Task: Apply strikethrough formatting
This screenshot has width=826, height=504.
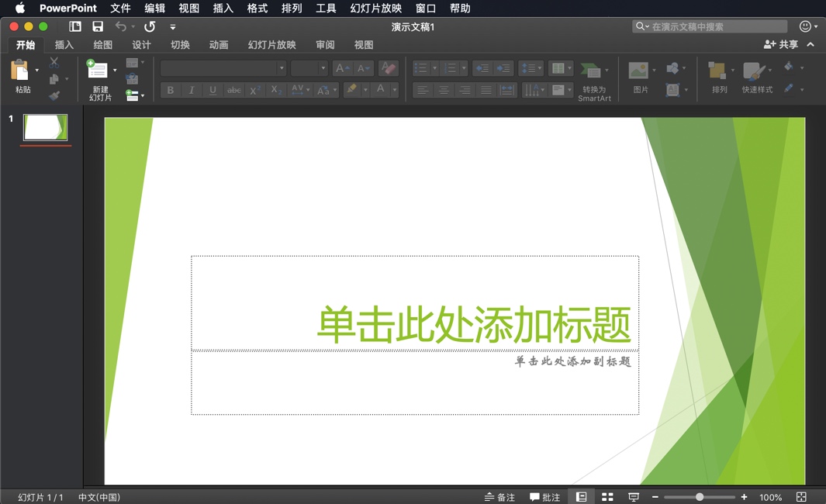Action: coord(233,90)
